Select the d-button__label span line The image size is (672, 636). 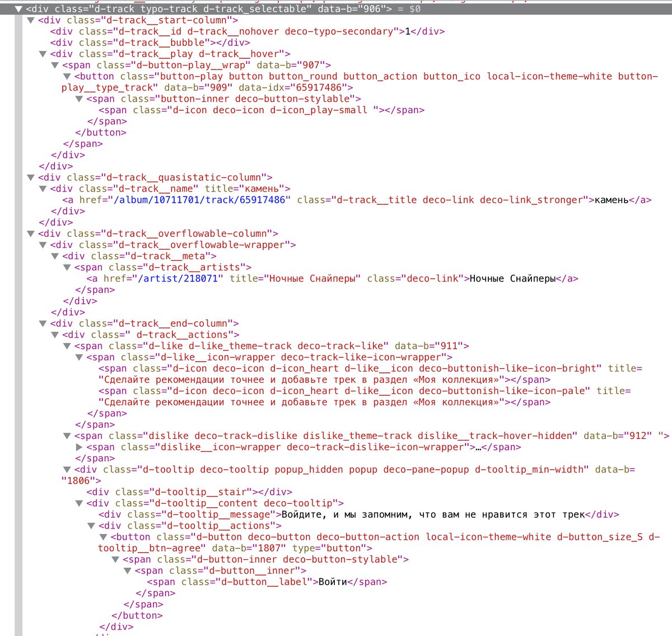click(267, 582)
